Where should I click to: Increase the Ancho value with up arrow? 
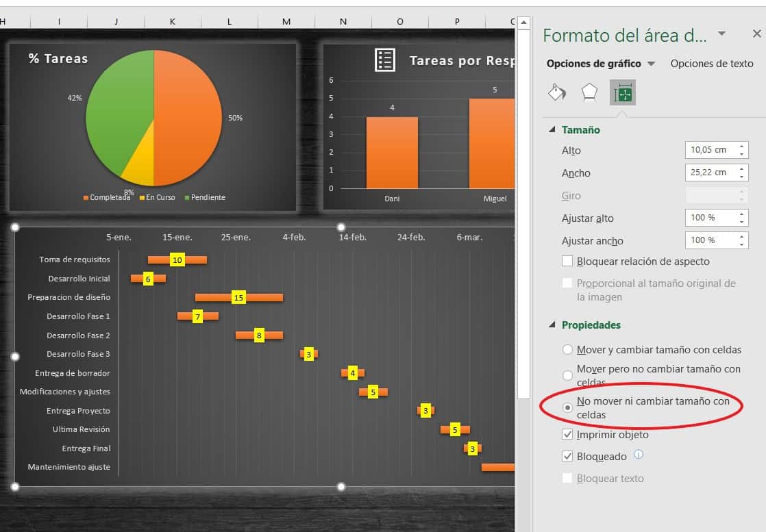[741, 168]
